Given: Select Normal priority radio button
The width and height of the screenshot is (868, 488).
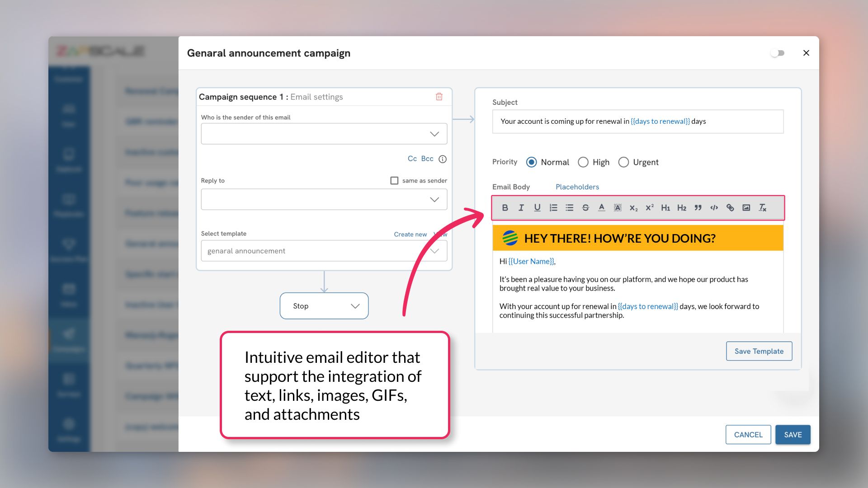Looking at the screenshot, I should pyautogui.click(x=532, y=162).
